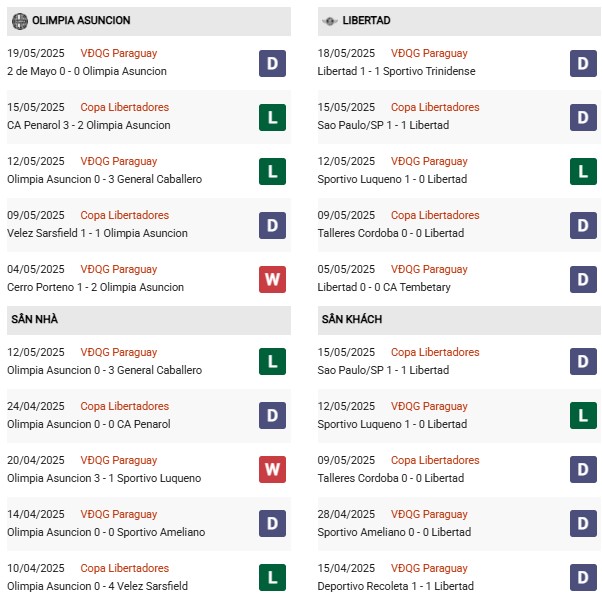The image size is (602, 600).
Task: Click the W badge for Olimpia 3-1 Sportivo Luqueno
Action: point(272,469)
